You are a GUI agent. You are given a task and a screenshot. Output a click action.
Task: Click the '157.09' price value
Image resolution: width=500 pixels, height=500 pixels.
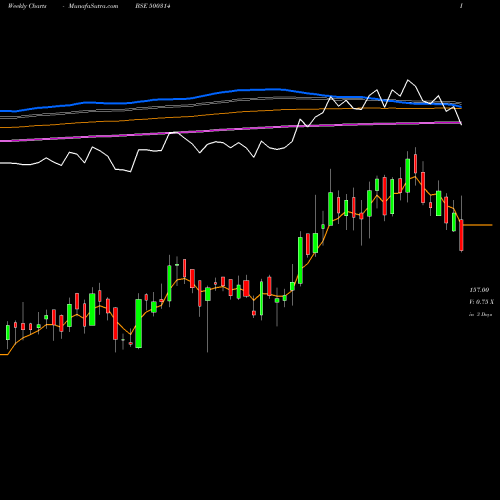(479, 290)
